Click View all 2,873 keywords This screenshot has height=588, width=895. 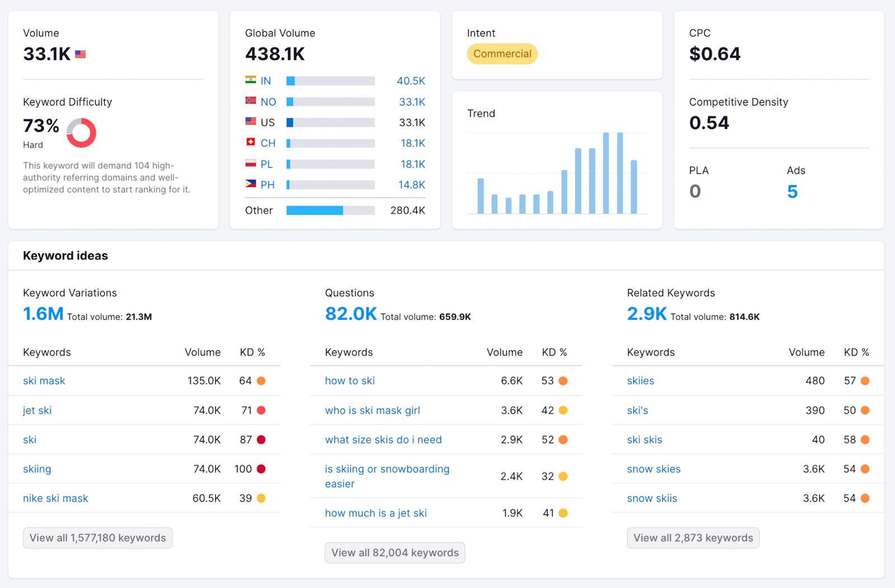coord(693,538)
